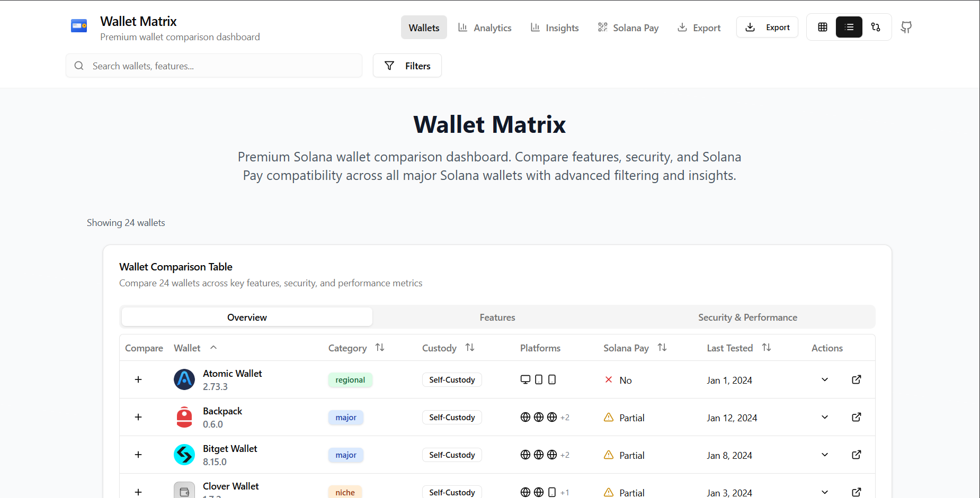Viewport: 980px width, 498px height.
Task: Open the compare view icon
Action: tap(875, 27)
